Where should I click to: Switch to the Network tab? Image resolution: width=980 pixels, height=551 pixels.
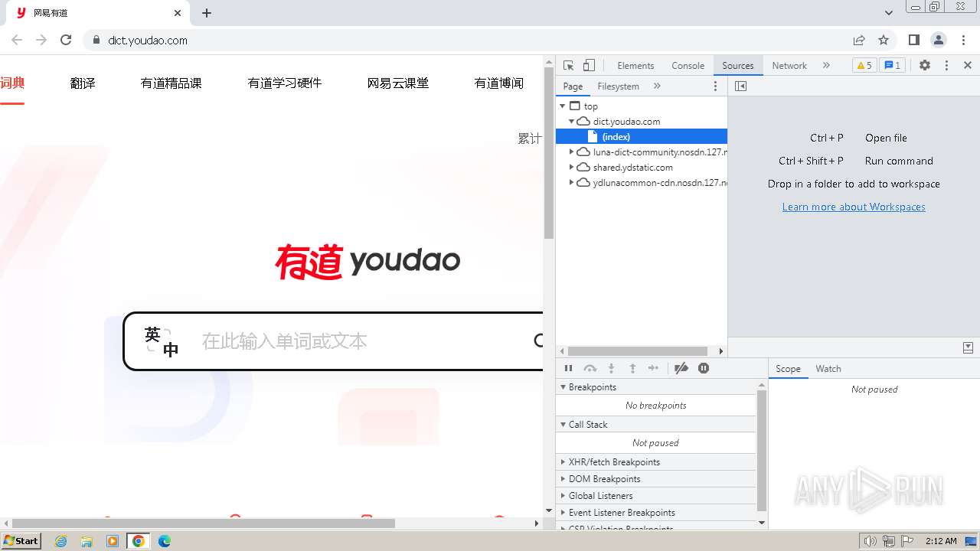789,66
